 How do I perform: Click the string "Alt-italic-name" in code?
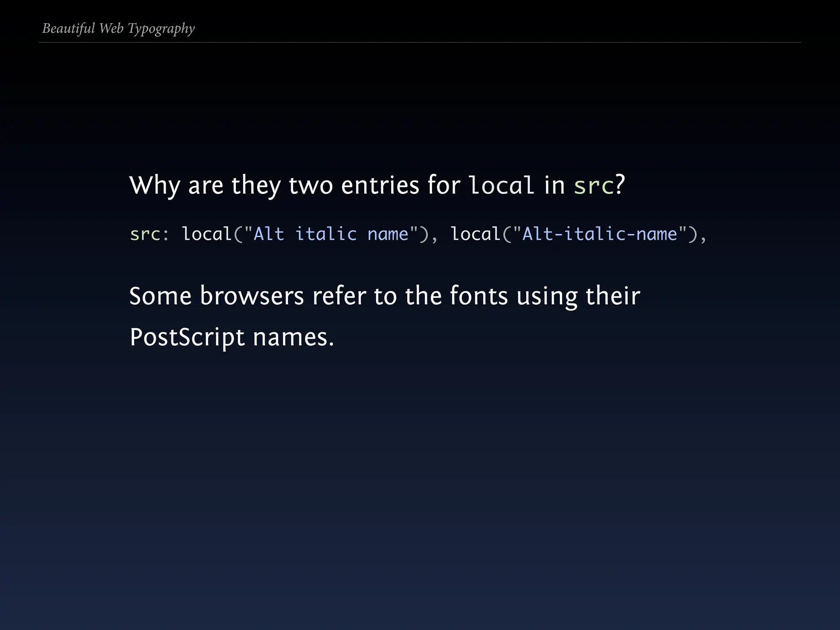pos(600,234)
